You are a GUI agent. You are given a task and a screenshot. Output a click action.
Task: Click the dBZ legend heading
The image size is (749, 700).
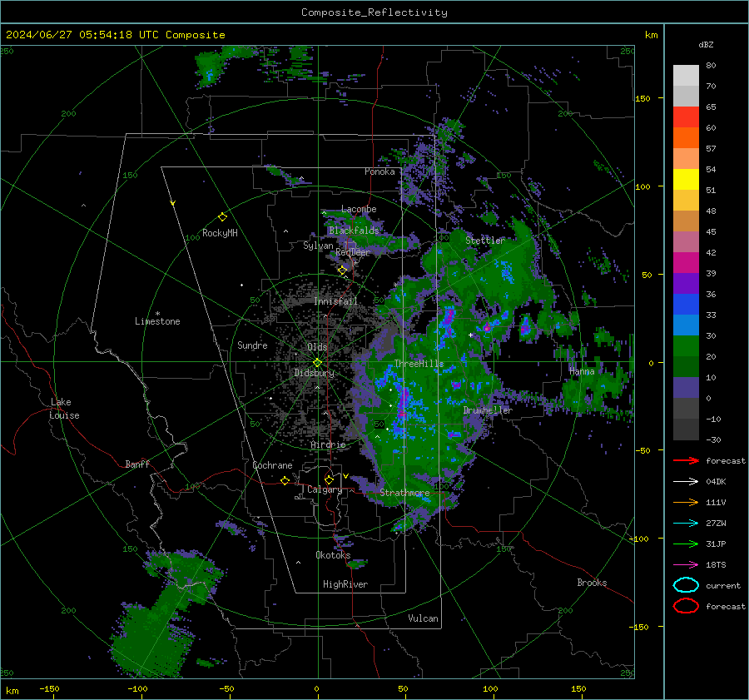[706, 44]
